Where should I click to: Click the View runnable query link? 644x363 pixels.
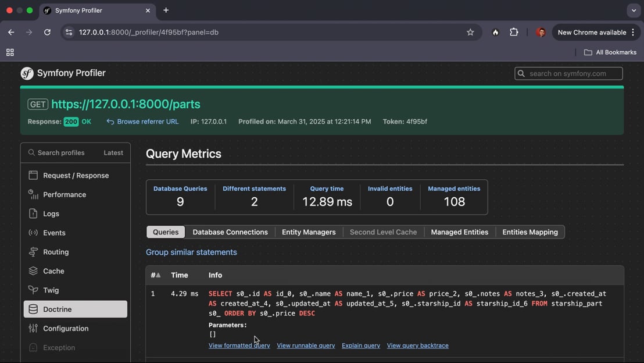pyautogui.click(x=306, y=346)
